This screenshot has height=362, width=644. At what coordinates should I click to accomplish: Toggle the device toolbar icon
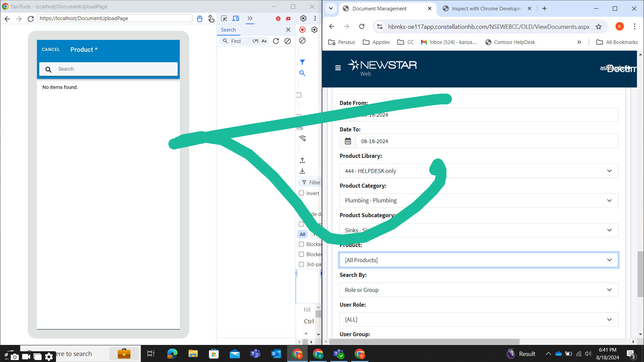[236, 18]
